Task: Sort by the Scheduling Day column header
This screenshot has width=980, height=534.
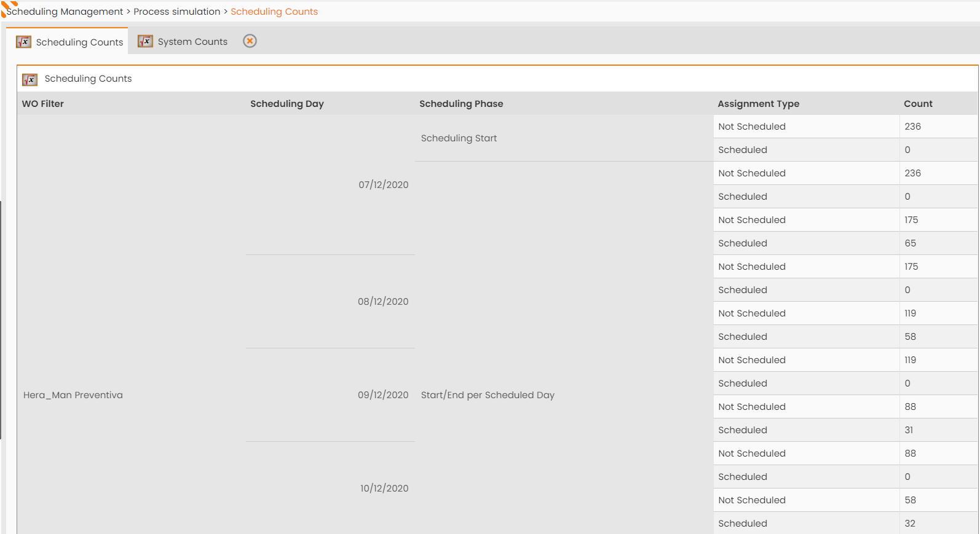Action: pyautogui.click(x=287, y=104)
